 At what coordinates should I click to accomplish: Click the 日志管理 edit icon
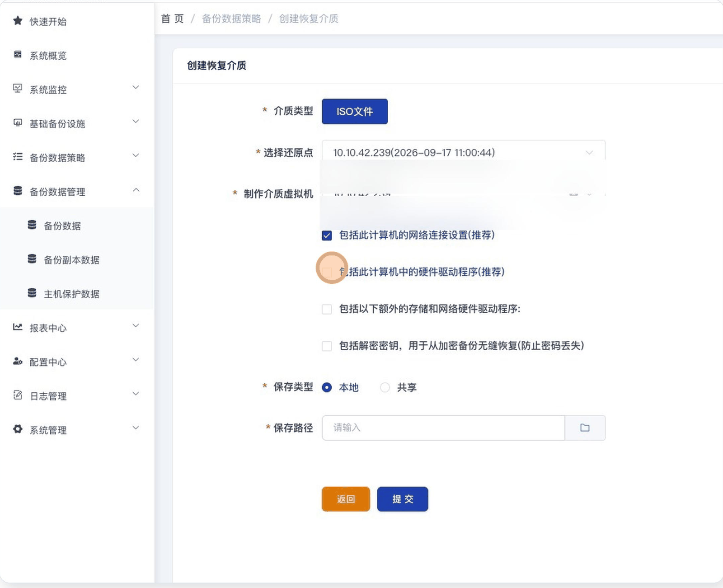point(18,395)
